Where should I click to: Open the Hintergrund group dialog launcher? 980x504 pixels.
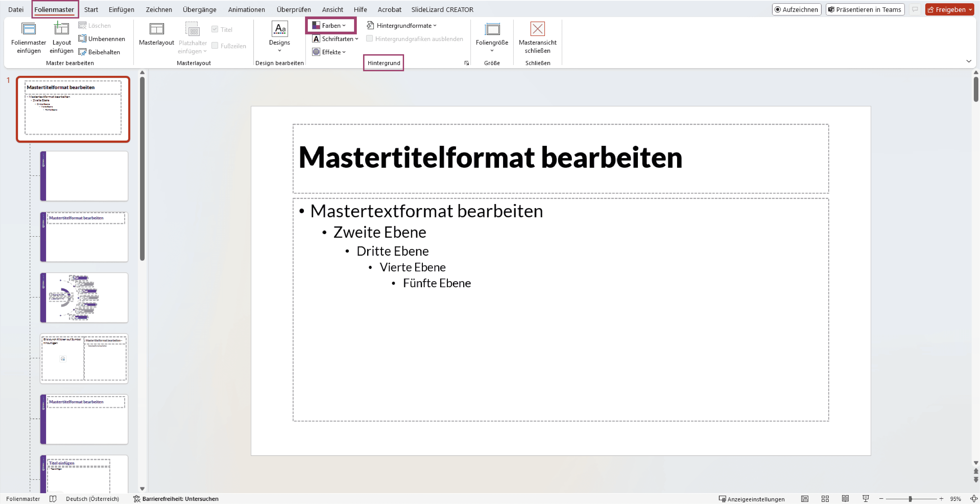point(466,63)
